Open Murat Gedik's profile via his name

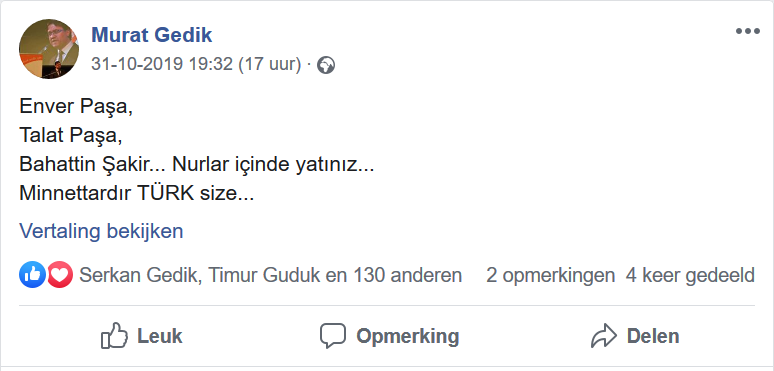tap(152, 35)
